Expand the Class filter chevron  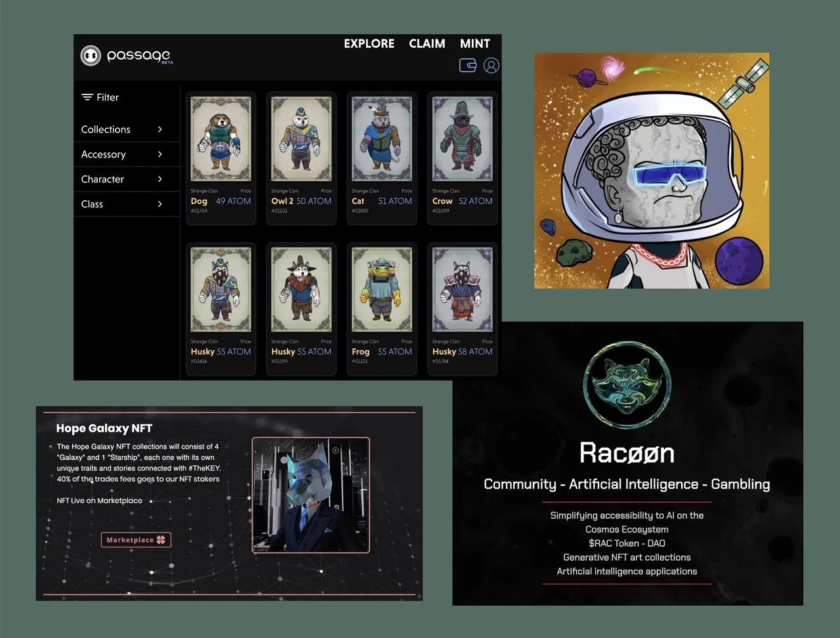(159, 204)
